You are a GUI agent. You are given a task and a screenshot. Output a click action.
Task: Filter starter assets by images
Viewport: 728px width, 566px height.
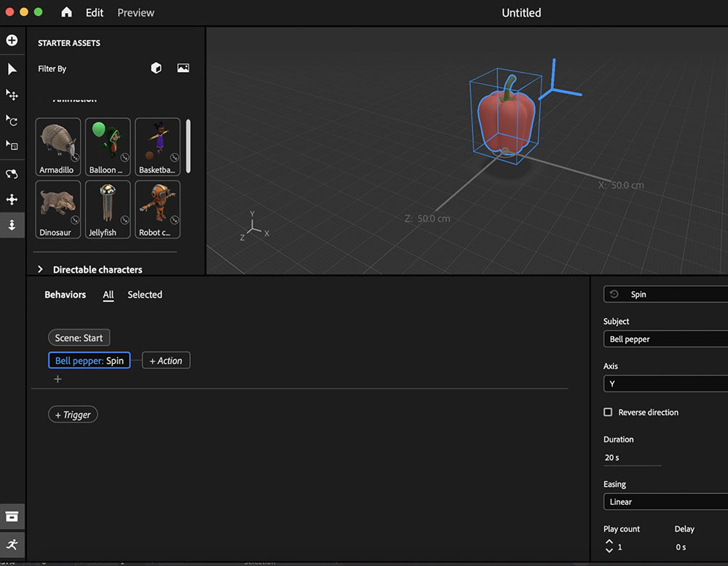(x=183, y=68)
